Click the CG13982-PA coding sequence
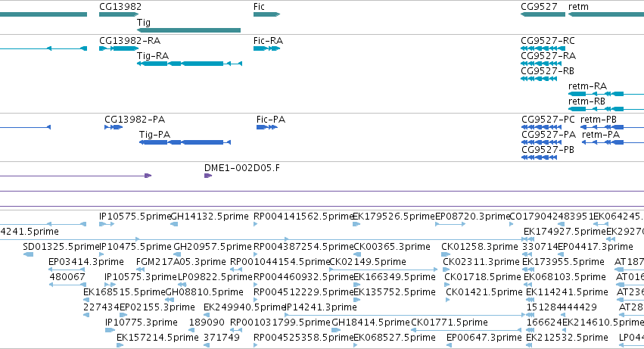 114,127
